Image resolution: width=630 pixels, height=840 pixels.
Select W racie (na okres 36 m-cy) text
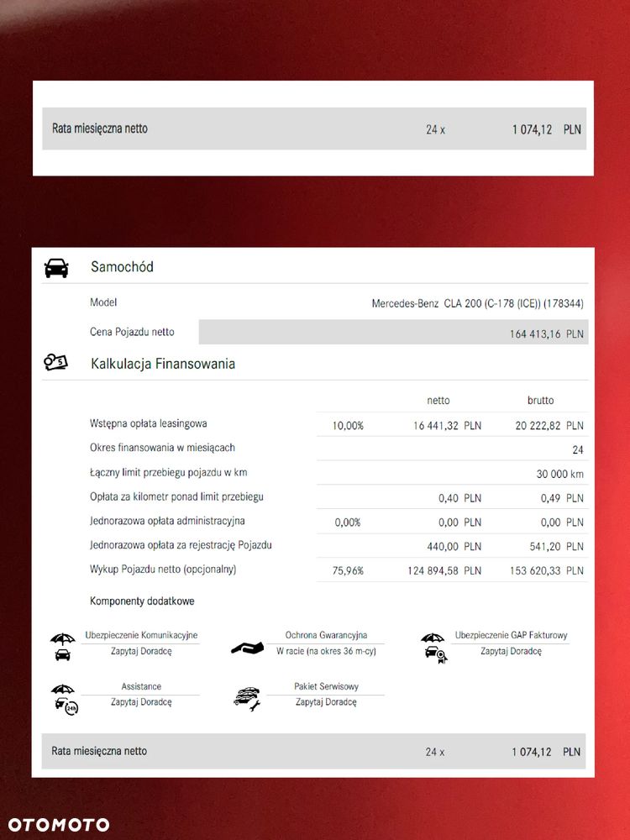[326, 652]
